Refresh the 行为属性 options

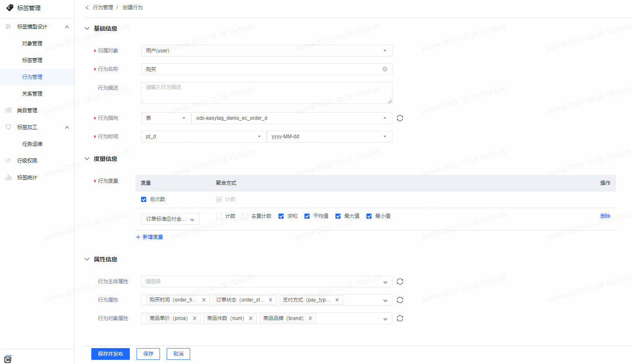pos(400,300)
